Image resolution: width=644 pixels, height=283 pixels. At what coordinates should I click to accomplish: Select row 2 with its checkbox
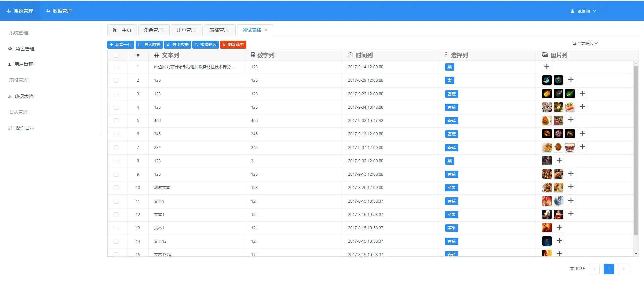tap(116, 80)
